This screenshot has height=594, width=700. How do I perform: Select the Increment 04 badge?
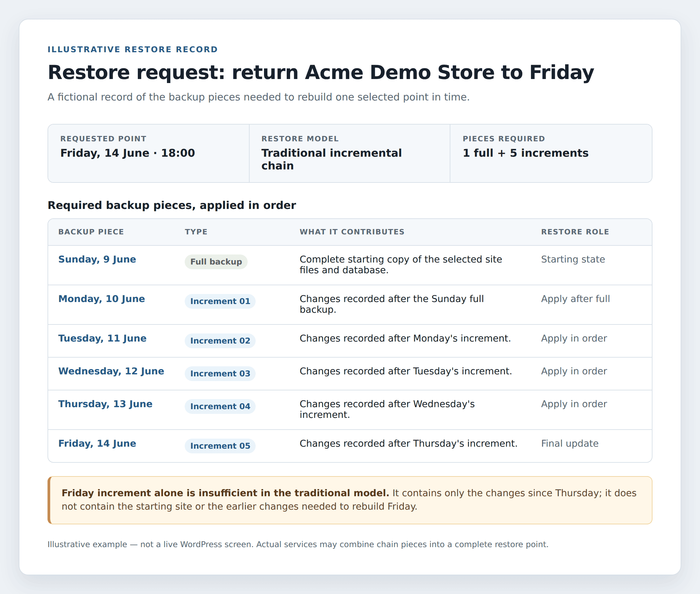[220, 406]
